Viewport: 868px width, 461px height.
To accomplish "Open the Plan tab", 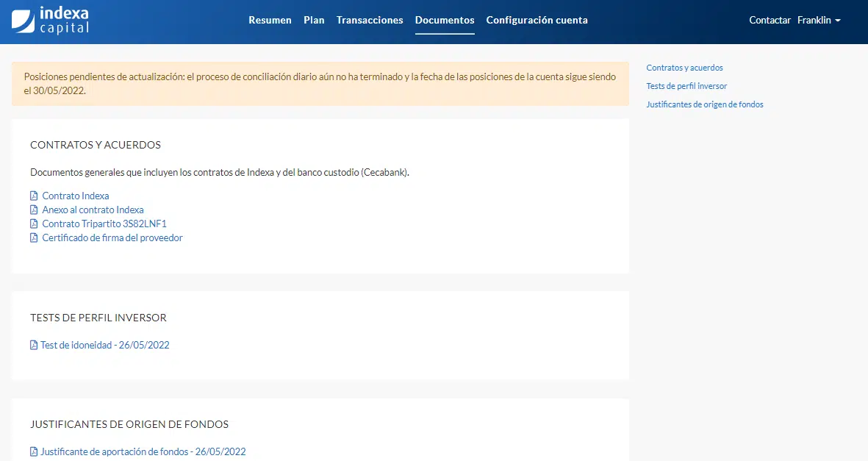I will pyautogui.click(x=314, y=20).
